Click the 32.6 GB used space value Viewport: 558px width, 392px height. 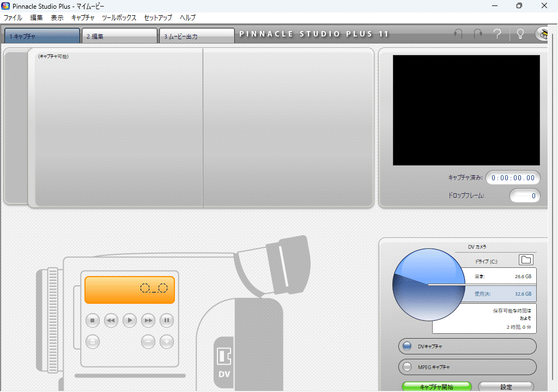(523, 294)
